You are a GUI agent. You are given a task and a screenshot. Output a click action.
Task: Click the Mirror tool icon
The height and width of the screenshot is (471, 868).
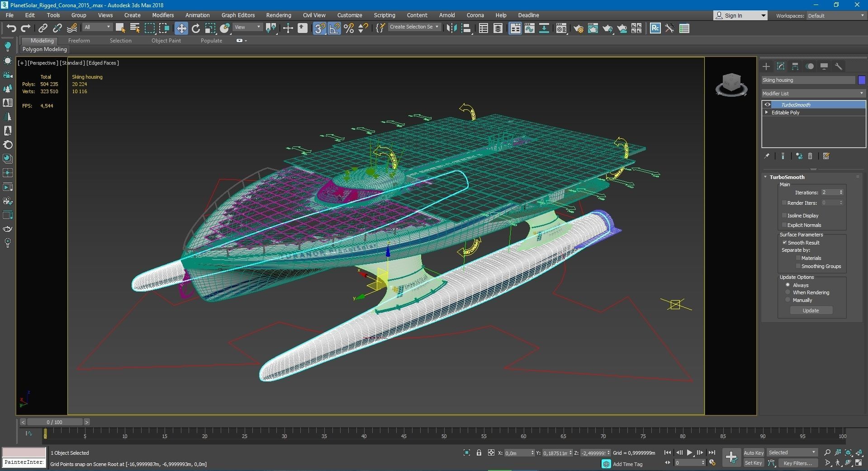pos(451,28)
